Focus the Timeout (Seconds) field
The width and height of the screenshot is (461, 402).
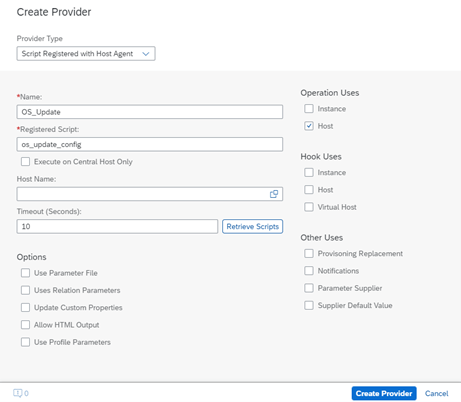(117, 226)
